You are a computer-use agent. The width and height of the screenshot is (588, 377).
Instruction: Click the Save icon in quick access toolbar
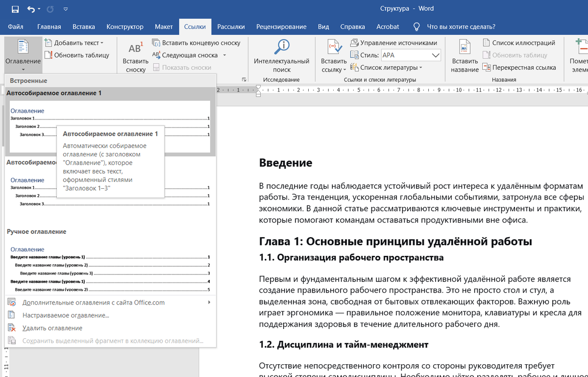click(x=15, y=9)
